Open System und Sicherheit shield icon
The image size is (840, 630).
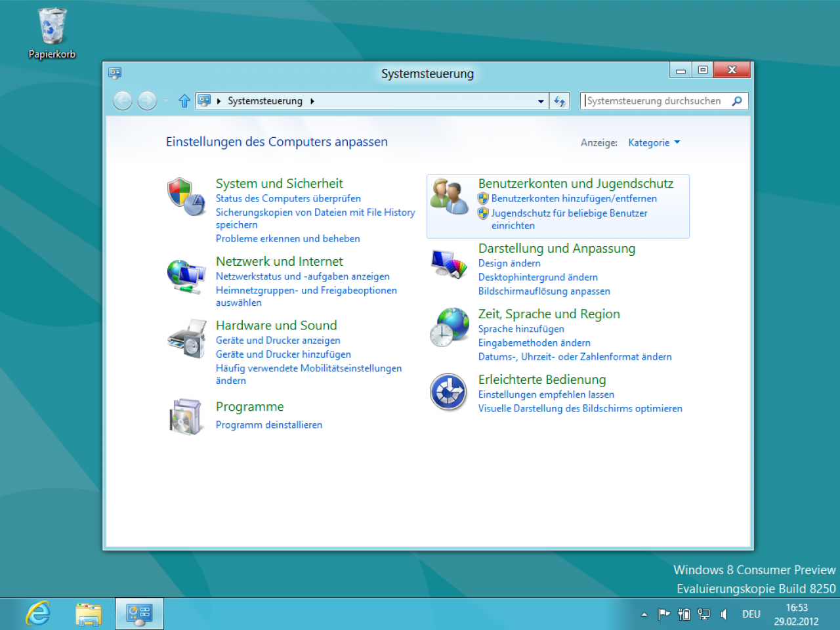(186, 196)
